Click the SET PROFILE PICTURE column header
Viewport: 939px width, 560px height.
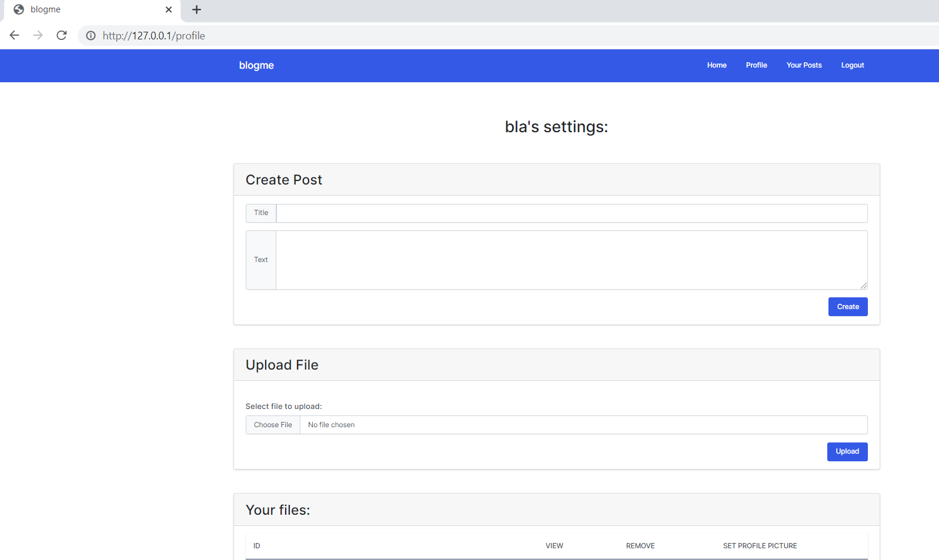click(x=760, y=546)
